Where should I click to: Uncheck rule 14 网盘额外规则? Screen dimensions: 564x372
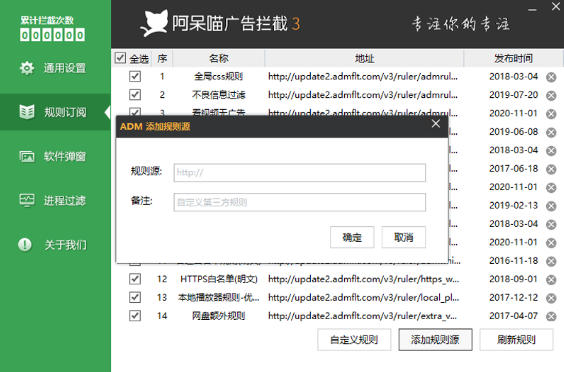tap(135, 316)
